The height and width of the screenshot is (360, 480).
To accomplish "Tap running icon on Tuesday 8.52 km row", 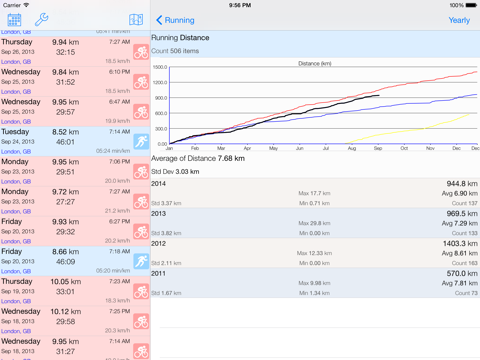I will click(141, 142).
